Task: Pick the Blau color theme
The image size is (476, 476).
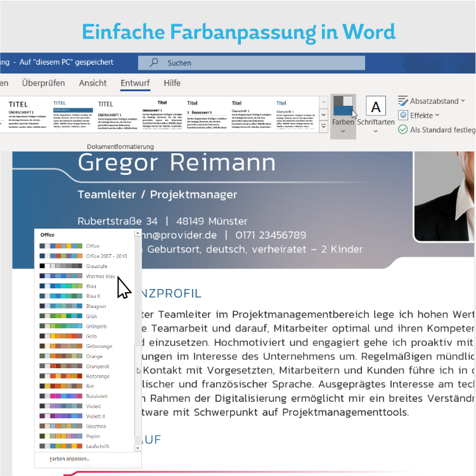Action: point(84,286)
